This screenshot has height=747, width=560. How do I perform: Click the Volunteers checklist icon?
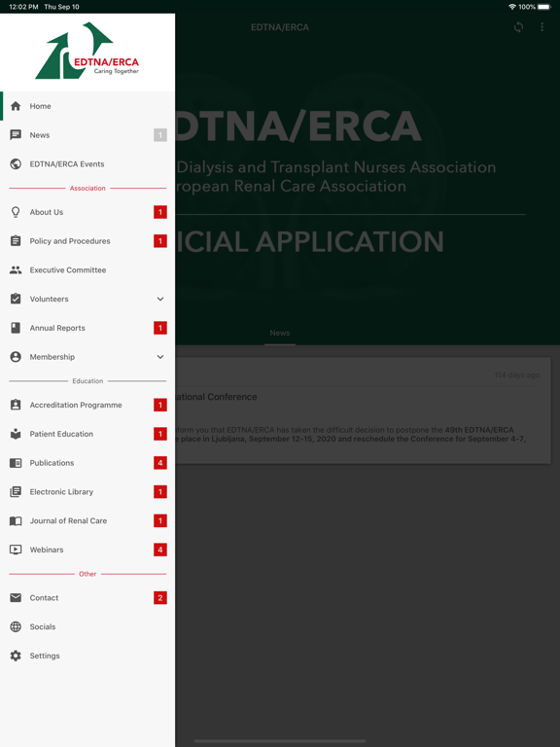click(16, 299)
